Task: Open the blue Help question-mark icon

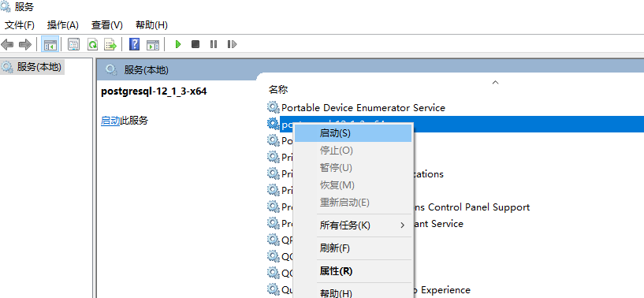Action: [x=134, y=44]
